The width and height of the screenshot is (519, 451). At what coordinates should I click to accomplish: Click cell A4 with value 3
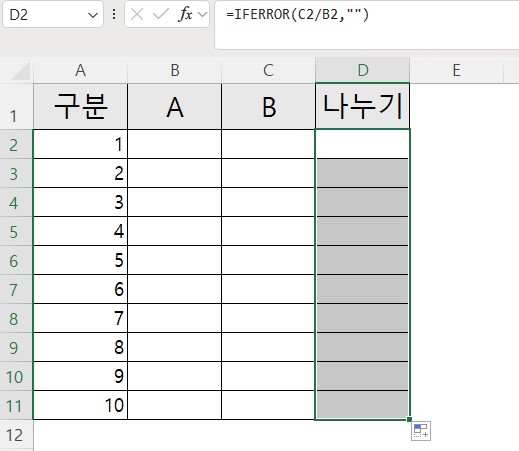point(80,202)
